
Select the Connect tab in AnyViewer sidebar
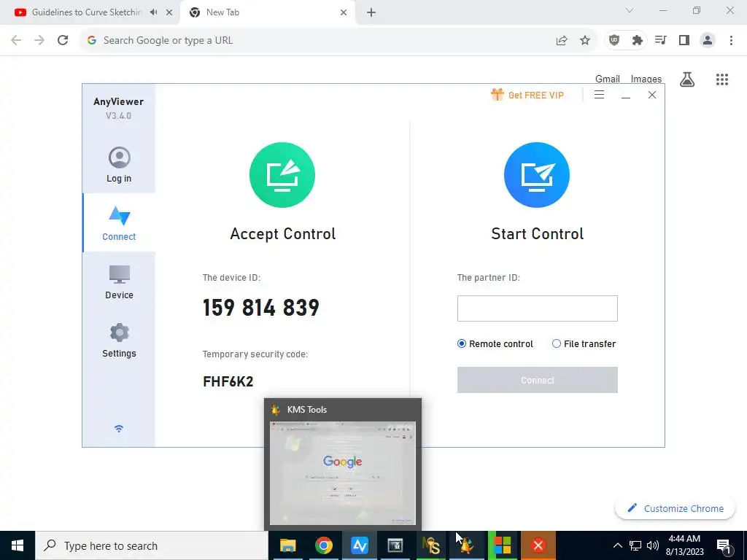pyautogui.click(x=119, y=223)
